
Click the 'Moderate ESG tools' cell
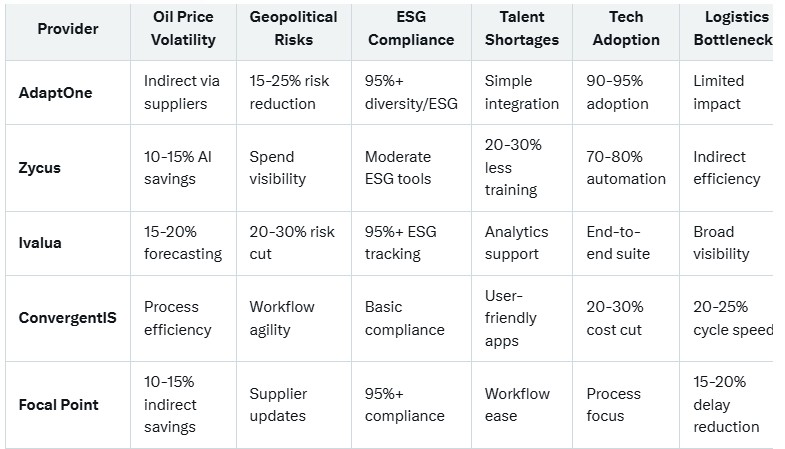(x=398, y=168)
